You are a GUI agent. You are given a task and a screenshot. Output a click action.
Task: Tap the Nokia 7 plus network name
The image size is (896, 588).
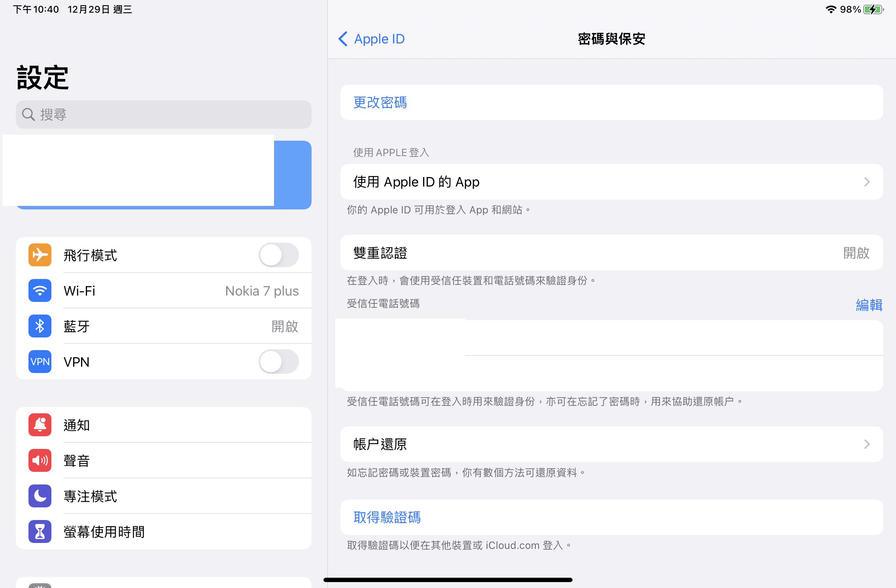click(262, 291)
